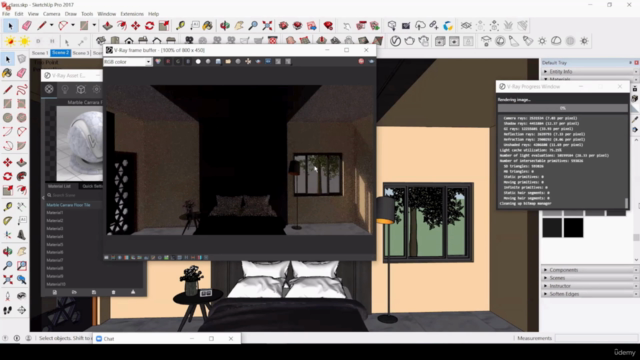
Task: Select the Paint Bucket tool in top toolbar
Action: click(x=207, y=26)
